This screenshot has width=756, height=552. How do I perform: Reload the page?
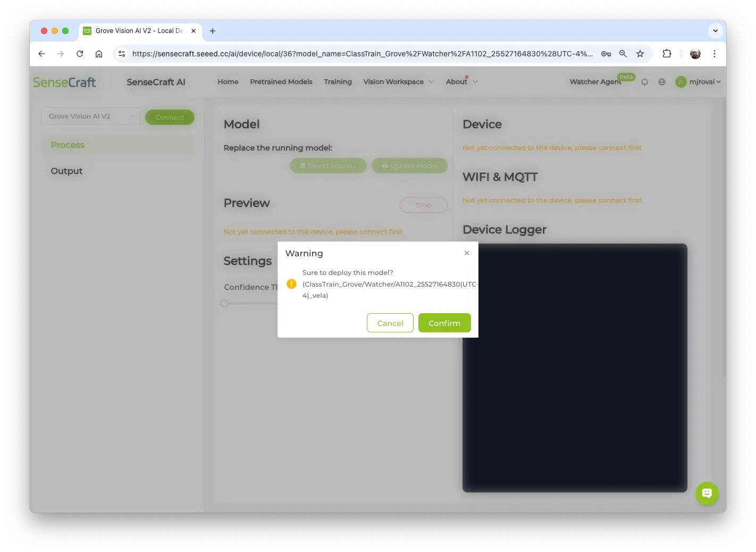[x=80, y=54]
